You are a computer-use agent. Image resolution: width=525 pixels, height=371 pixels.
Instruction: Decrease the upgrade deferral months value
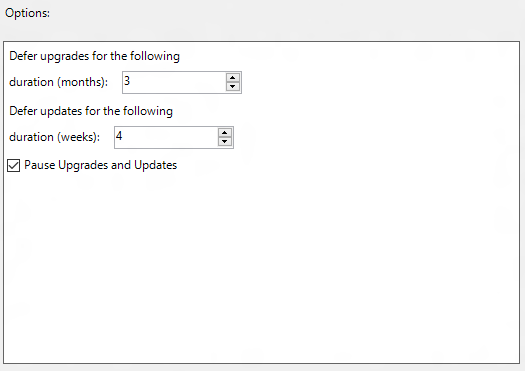pos(232,87)
